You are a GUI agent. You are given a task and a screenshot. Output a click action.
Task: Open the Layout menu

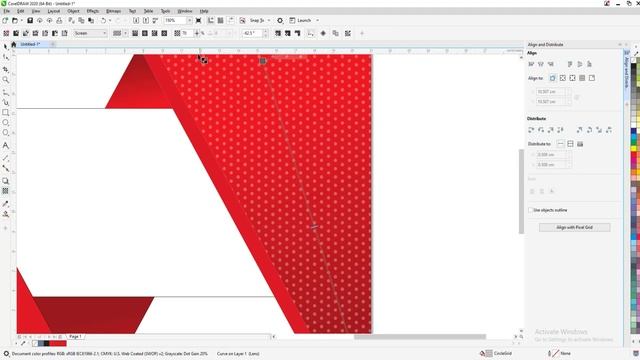point(53,11)
